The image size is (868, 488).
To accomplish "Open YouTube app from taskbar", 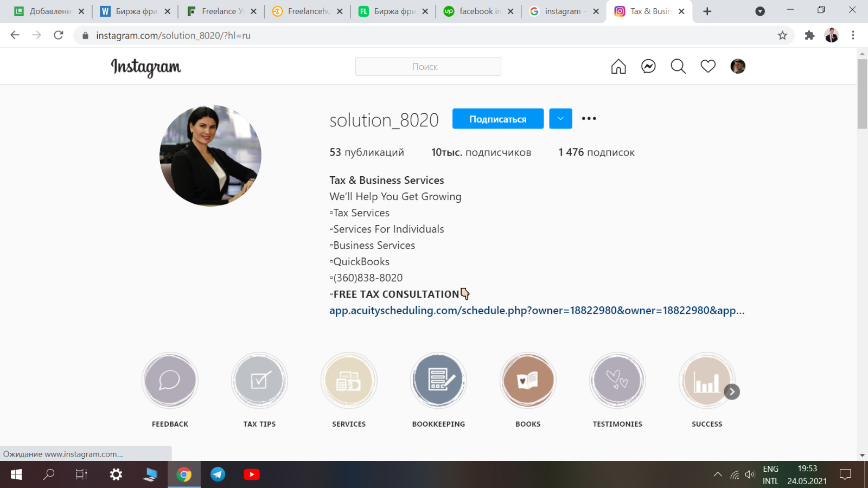I will pos(251,474).
